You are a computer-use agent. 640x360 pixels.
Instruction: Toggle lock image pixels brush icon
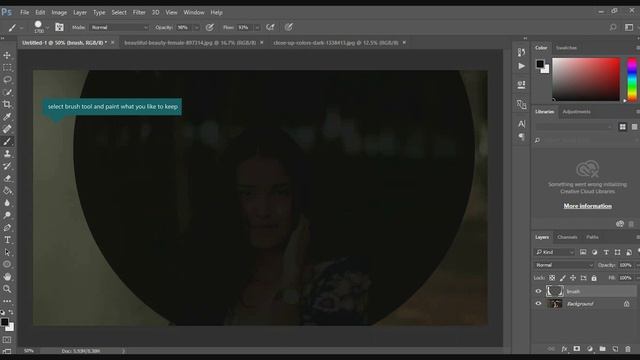[562, 278]
